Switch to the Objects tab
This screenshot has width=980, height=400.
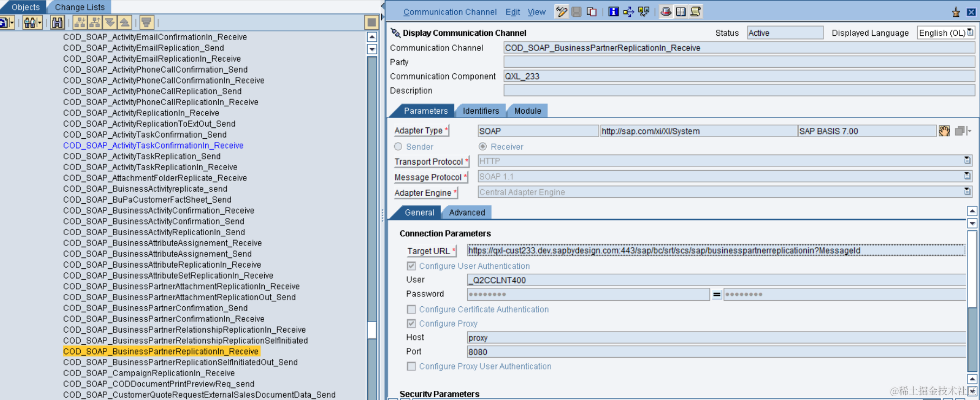click(25, 7)
